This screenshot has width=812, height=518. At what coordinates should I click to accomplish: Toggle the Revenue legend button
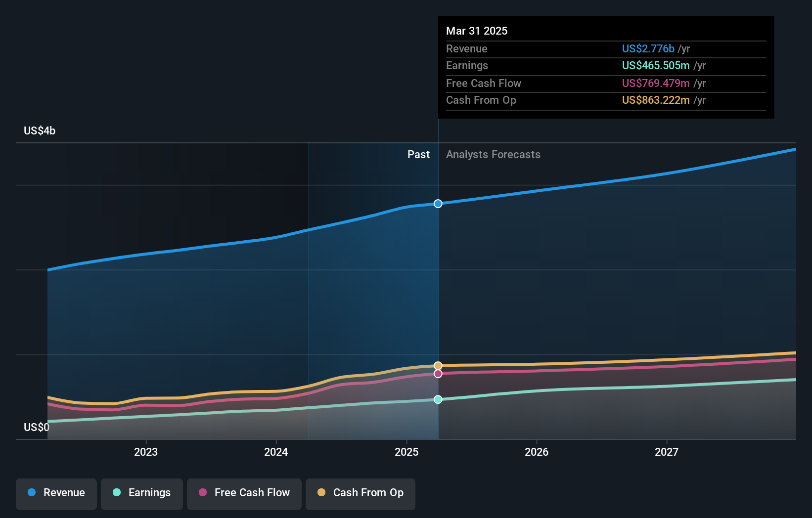(x=56, y=494)
